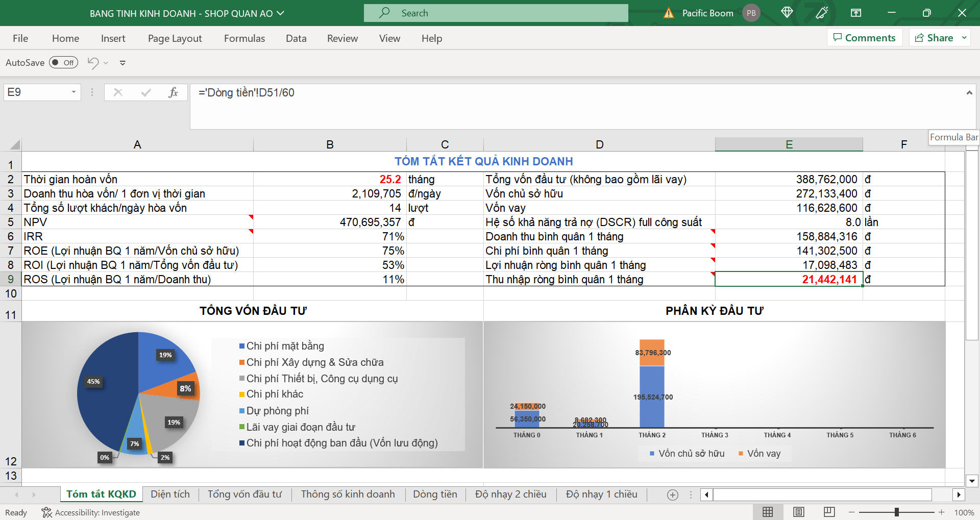The width and height of the screenshot is (980, 520).
Task: Collapse the formula bar with chevron
Action: click(969, 93)
